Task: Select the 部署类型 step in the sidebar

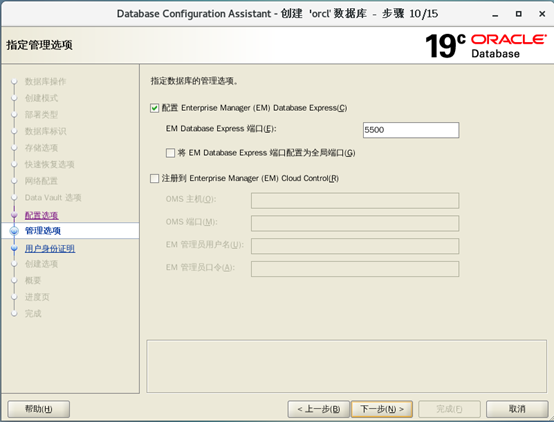Action: point(41,115)
